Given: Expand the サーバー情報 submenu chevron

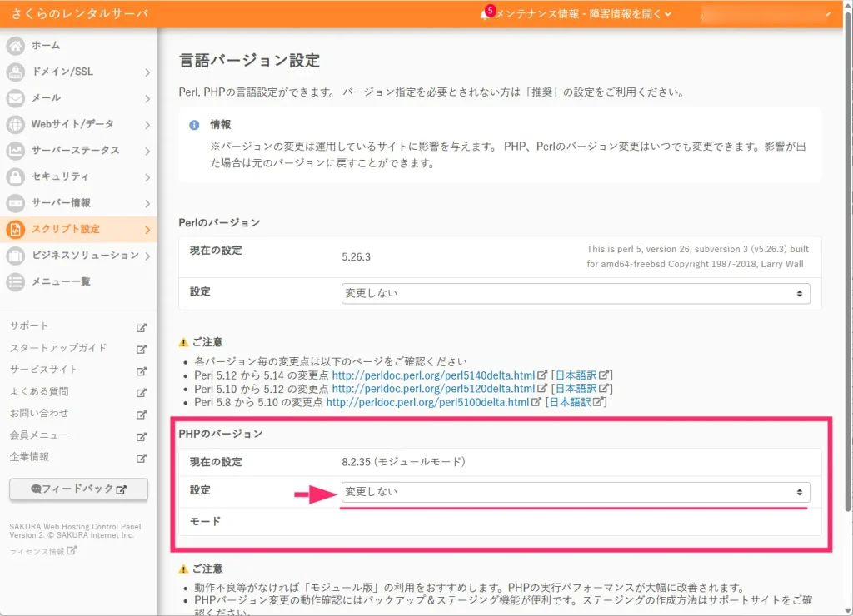Looking at the screenshot, I should pos(147,203).
